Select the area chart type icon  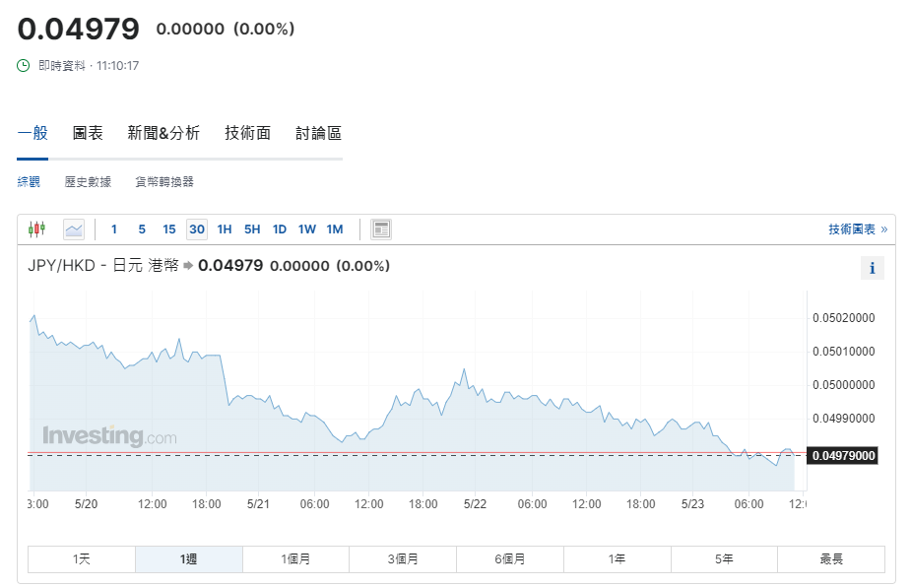pyautogui.click(x=74, y=229)
